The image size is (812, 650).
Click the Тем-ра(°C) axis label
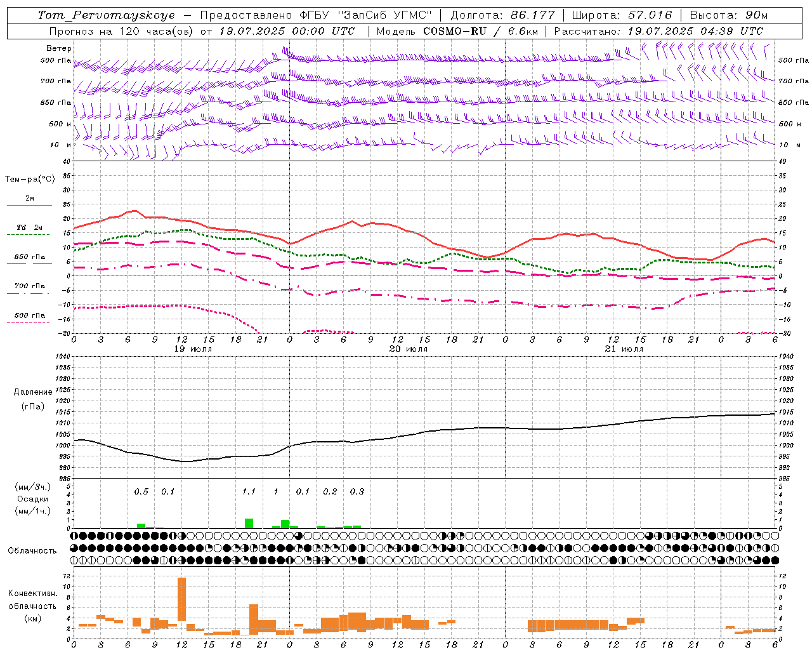click(x=30, y=180)
